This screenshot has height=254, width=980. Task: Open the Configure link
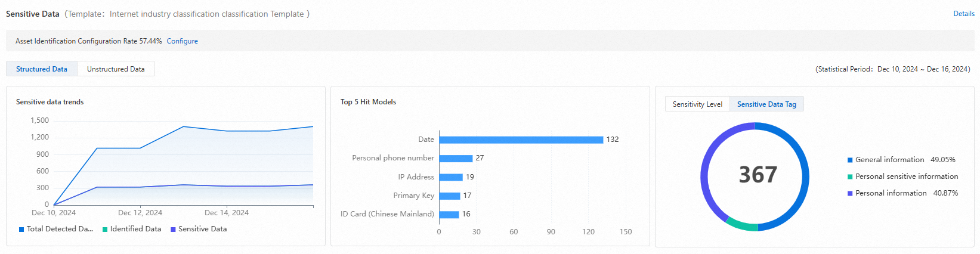click(x=182, y=41)
